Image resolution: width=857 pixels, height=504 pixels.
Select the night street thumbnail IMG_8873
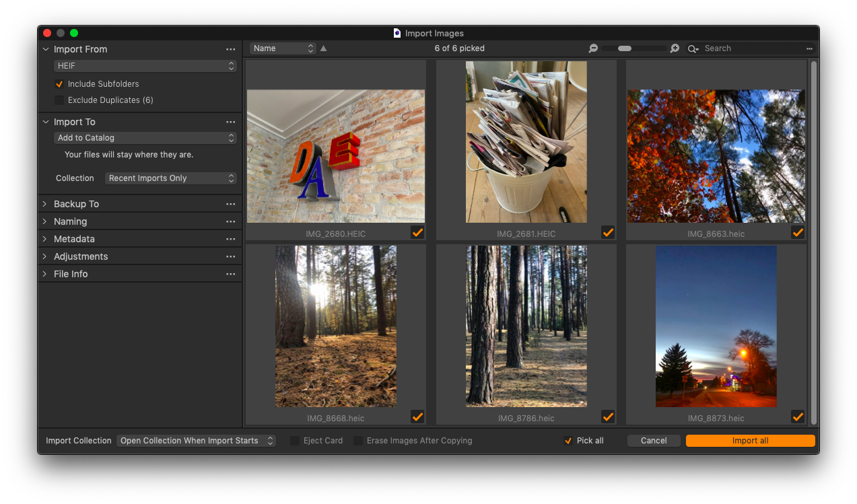(x=716, y=326)
